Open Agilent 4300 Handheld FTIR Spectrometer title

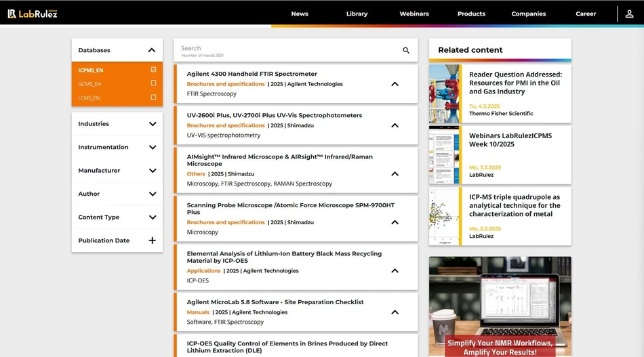click(x=251, y=74)
